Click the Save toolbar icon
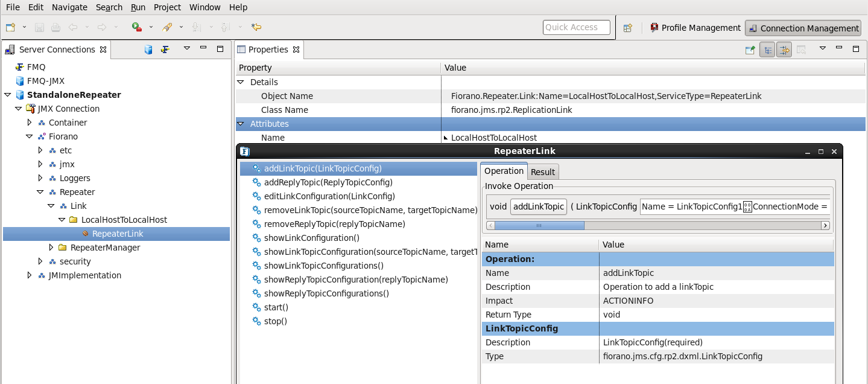 [39, 27]
